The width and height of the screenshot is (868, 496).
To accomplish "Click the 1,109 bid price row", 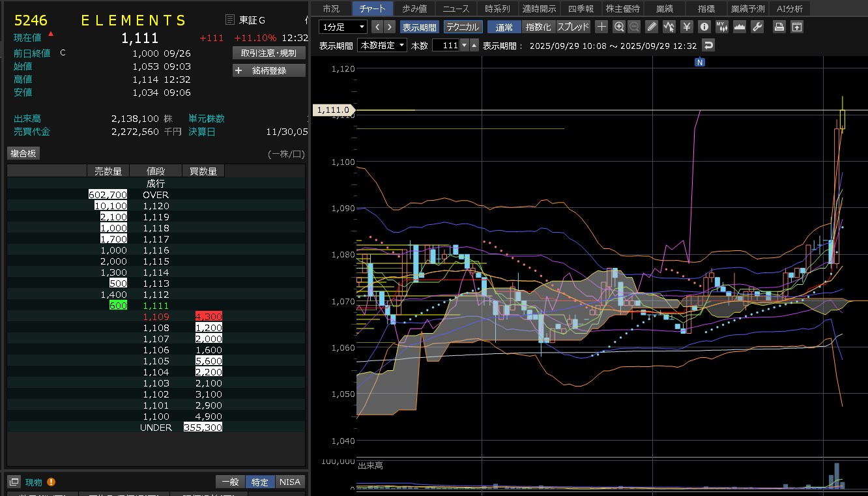I will (156, 316).
